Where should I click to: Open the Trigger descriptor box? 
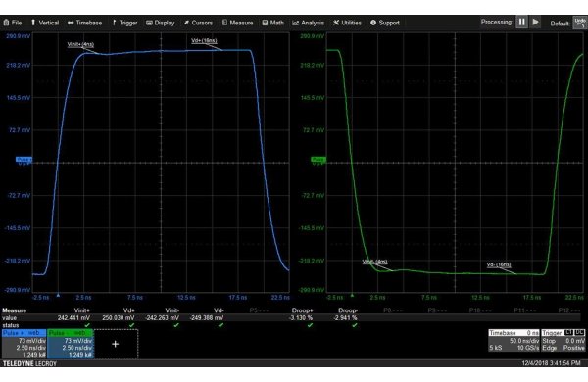click(x=563, y=341)
